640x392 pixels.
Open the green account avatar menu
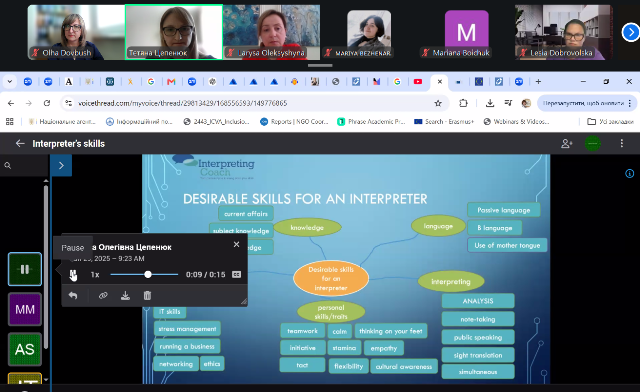click(x=593, y=143)
